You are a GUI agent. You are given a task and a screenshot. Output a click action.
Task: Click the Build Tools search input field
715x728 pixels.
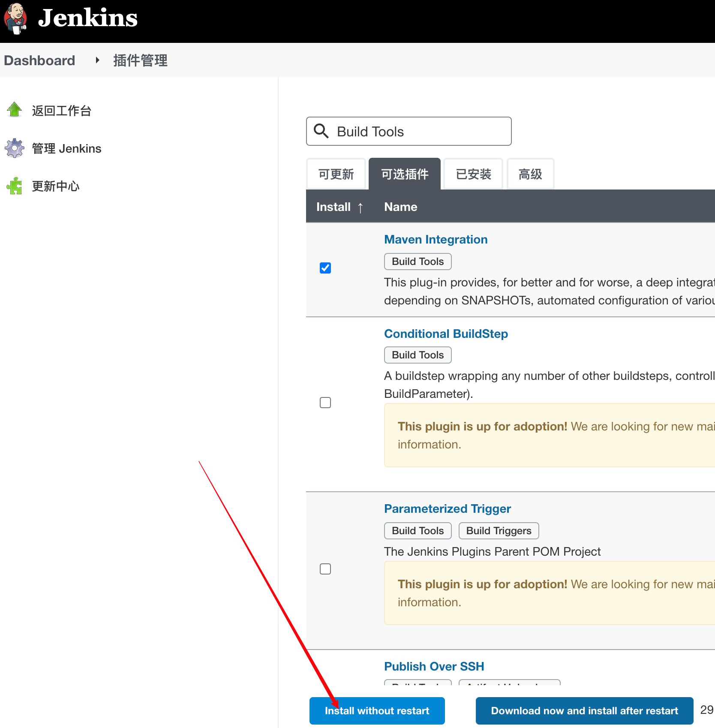(x=409, y=131)
